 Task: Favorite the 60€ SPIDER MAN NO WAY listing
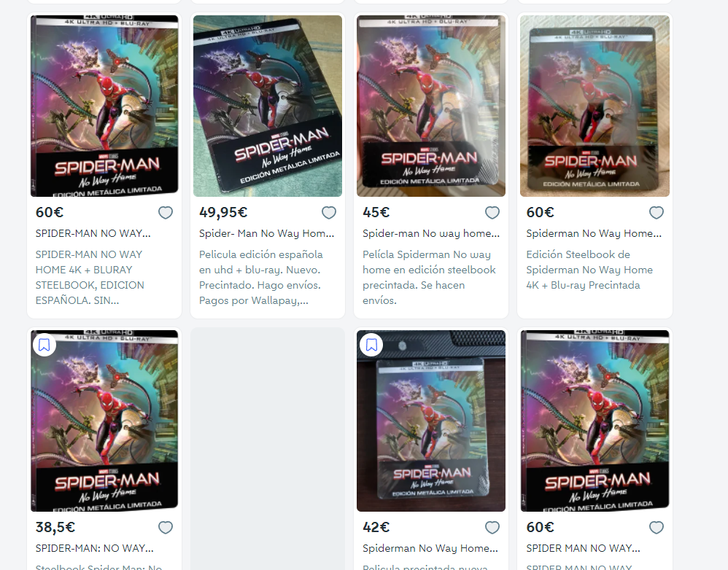pos(656,527)
